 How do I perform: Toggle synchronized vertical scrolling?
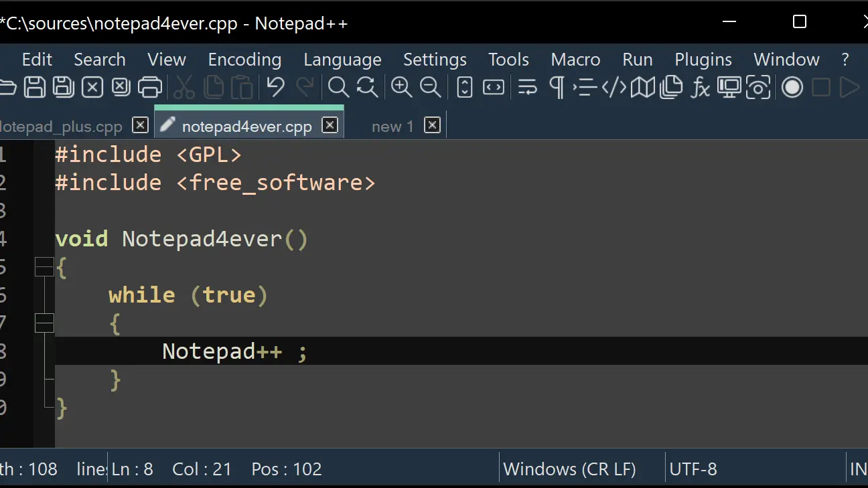pos(464,87)
